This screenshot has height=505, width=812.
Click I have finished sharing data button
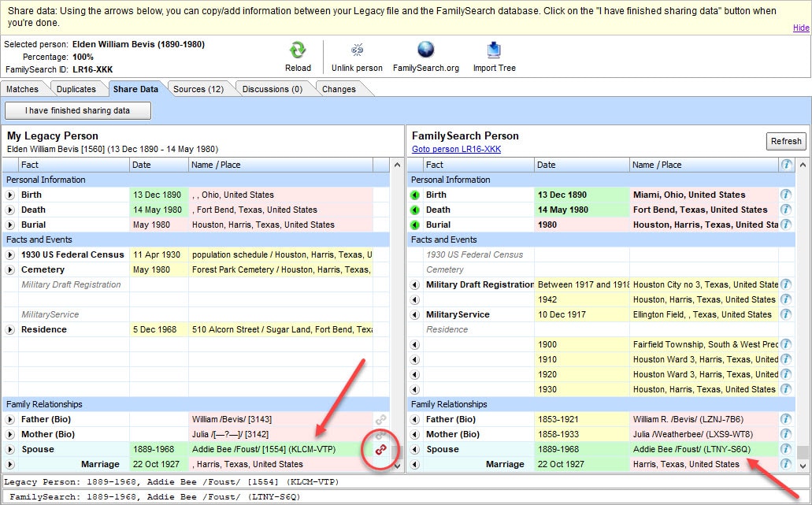[78, 110]
